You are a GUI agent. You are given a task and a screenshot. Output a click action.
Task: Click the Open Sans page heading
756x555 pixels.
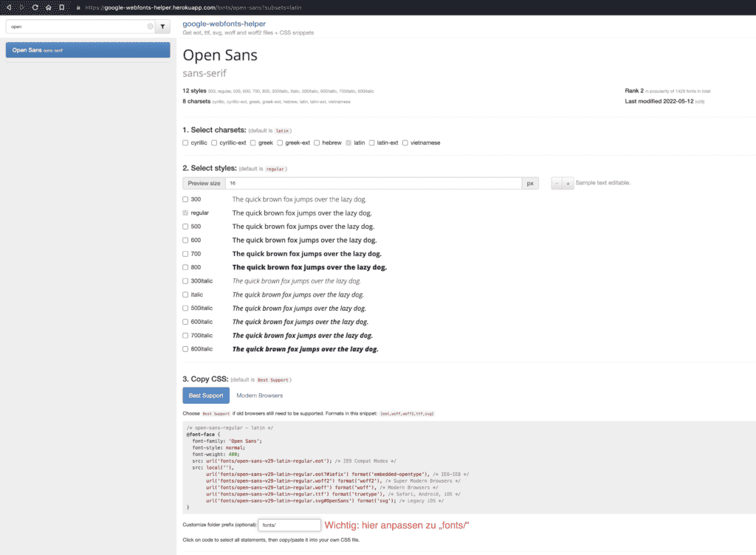click(x=220, y=55)
